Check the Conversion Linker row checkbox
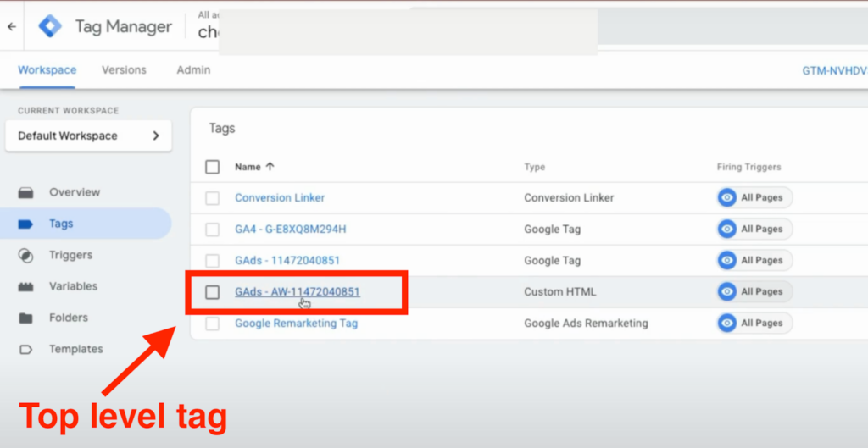This screenshot has width=868, height=448. [x=212, y=198]
